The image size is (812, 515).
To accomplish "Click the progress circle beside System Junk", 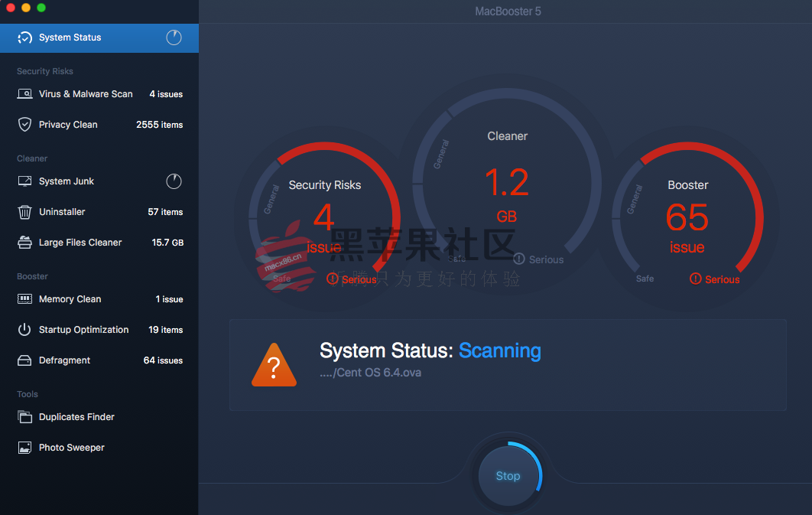I will (x=174, y=181).
